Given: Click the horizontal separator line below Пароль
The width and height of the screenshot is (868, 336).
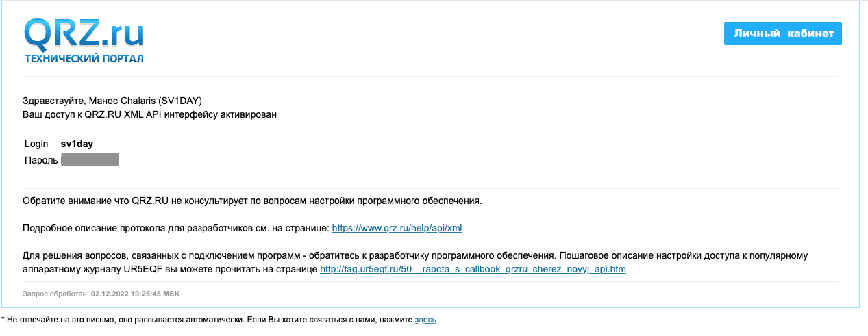Looking at the screenshot, I should pyautogui.click(x=430, y=187).
